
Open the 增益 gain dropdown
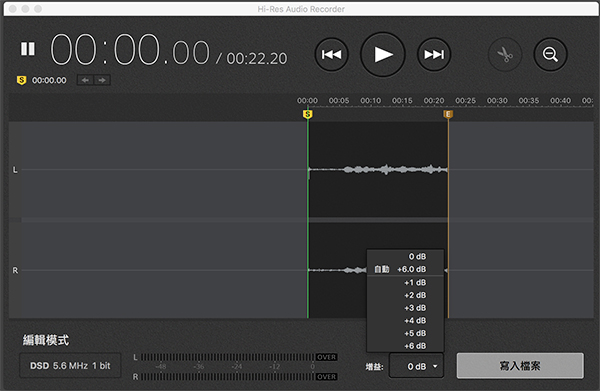coord(416,366)
